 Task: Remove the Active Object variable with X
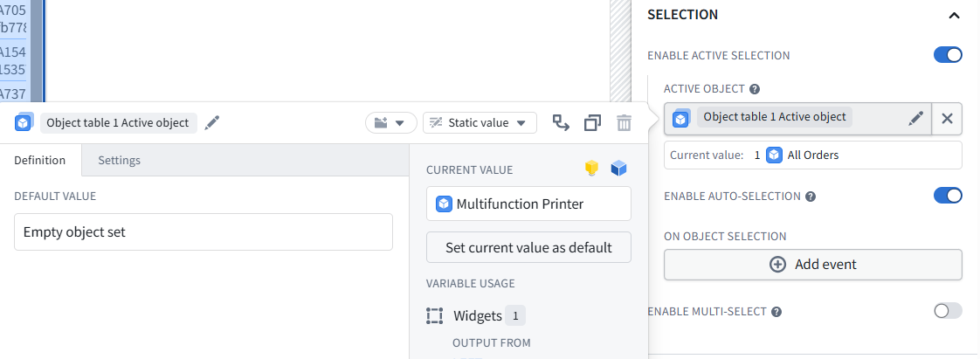pos(947,119)
